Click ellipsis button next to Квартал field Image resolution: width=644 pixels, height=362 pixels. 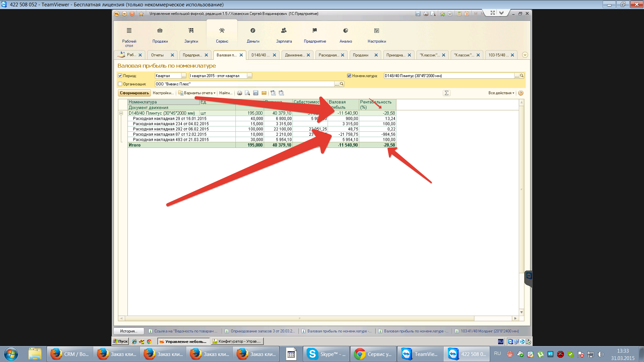(x=183, y=76)
